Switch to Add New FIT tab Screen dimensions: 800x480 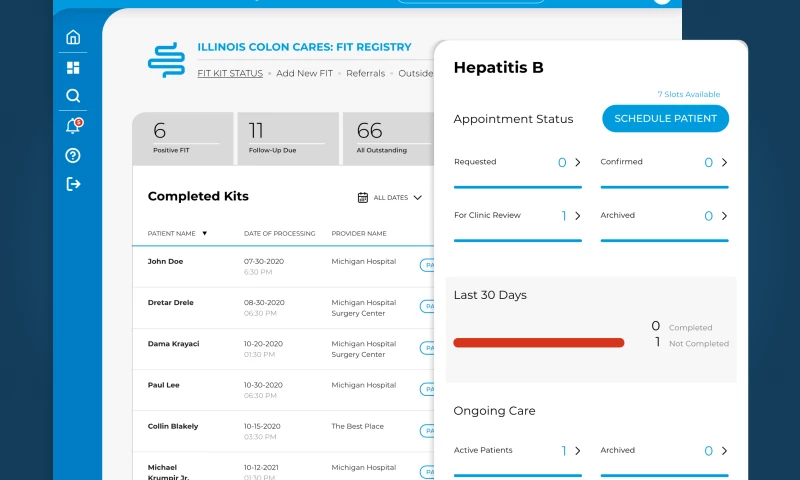pos(305,73)
